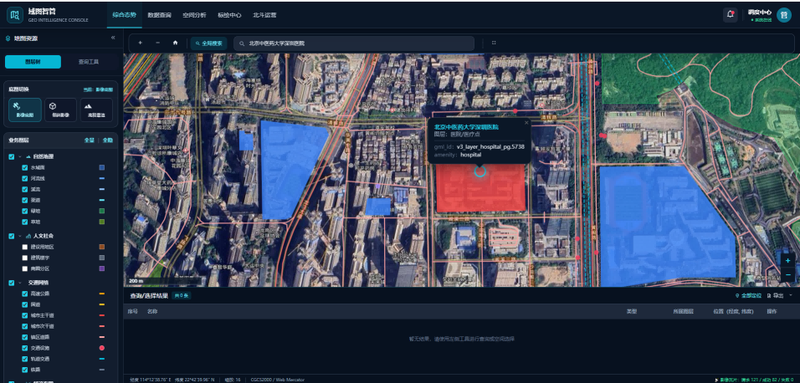Switch to the 查询工具 sidebar tab

click(89, 62)
